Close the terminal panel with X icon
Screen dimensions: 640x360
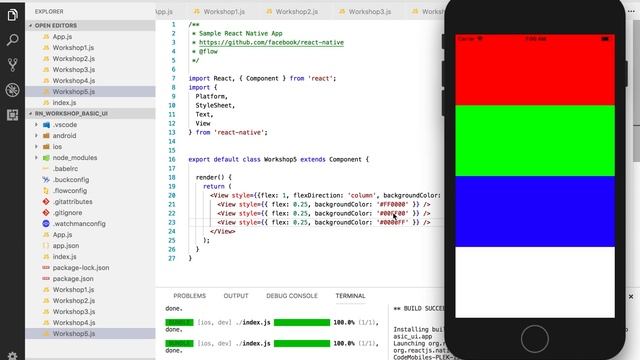(631, 297)
